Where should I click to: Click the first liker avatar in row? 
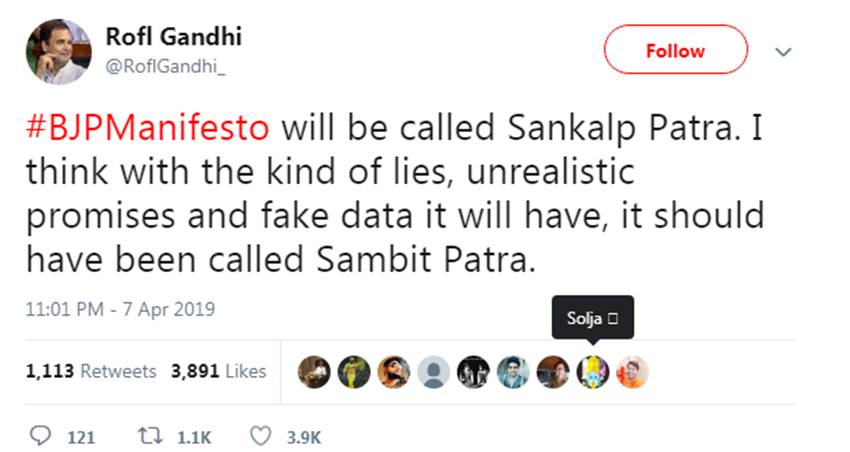point(314,371)
